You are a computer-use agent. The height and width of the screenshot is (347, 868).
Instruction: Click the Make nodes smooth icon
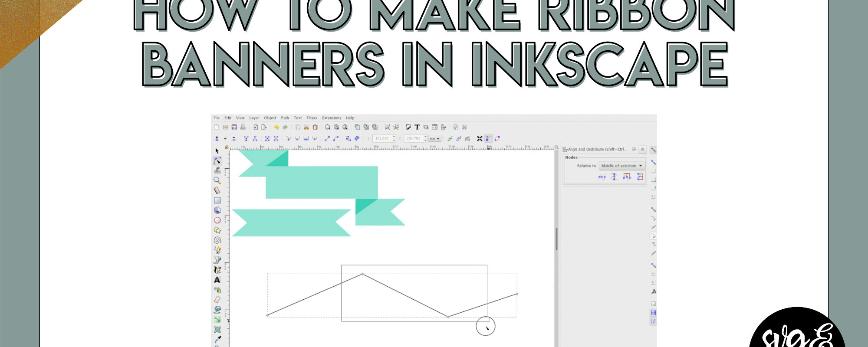click(x=297, y=138)
